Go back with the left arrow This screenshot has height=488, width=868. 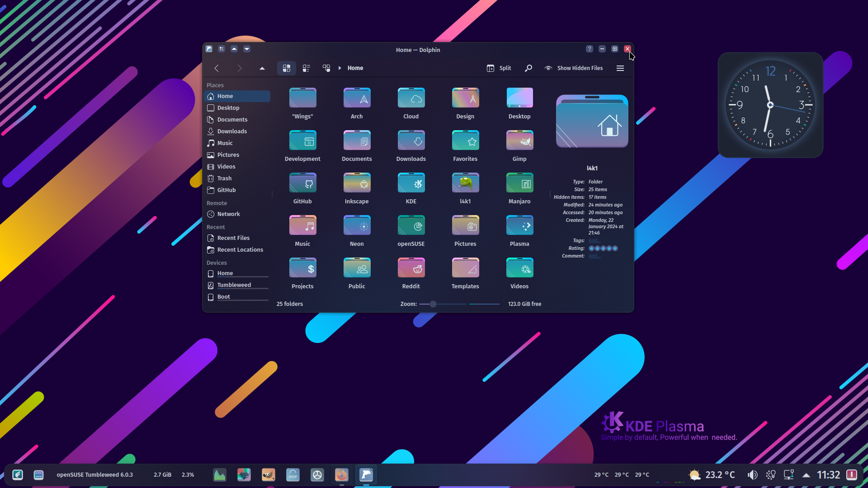217,68
